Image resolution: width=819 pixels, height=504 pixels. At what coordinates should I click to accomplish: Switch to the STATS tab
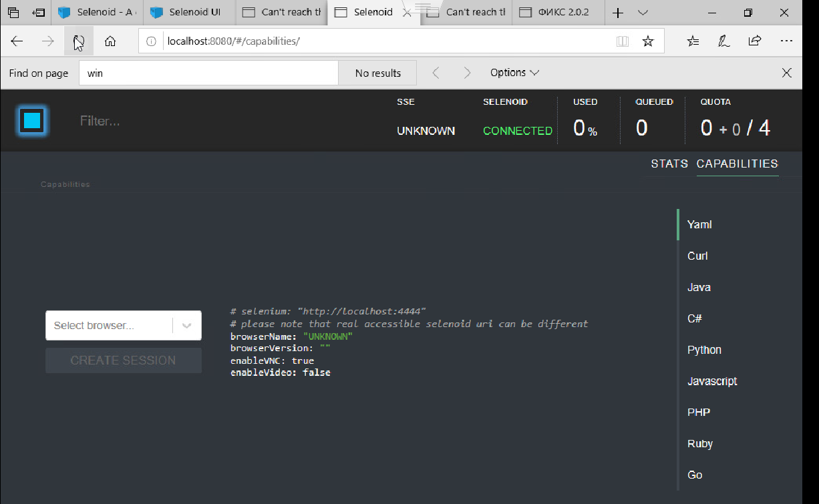(669, 164)
